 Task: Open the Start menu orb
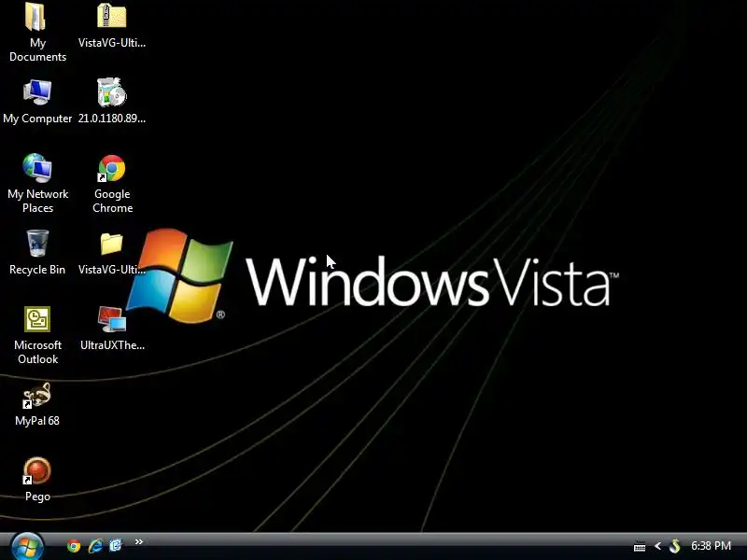point(27,547)
